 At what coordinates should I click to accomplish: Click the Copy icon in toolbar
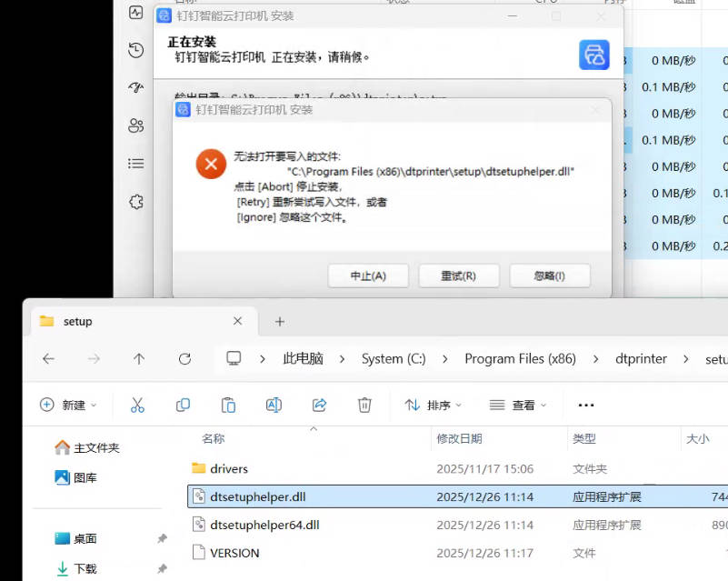[x=183, y=405]
